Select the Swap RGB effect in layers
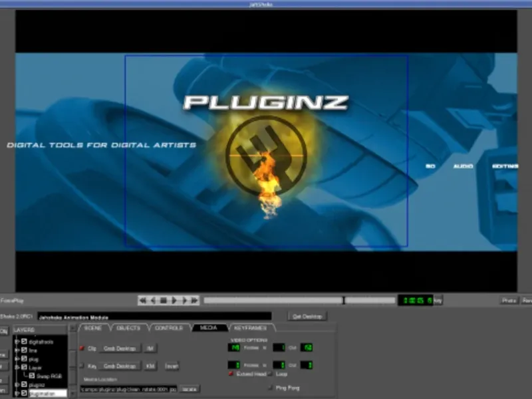Screen dimensions: 532x399 [49, 376]
